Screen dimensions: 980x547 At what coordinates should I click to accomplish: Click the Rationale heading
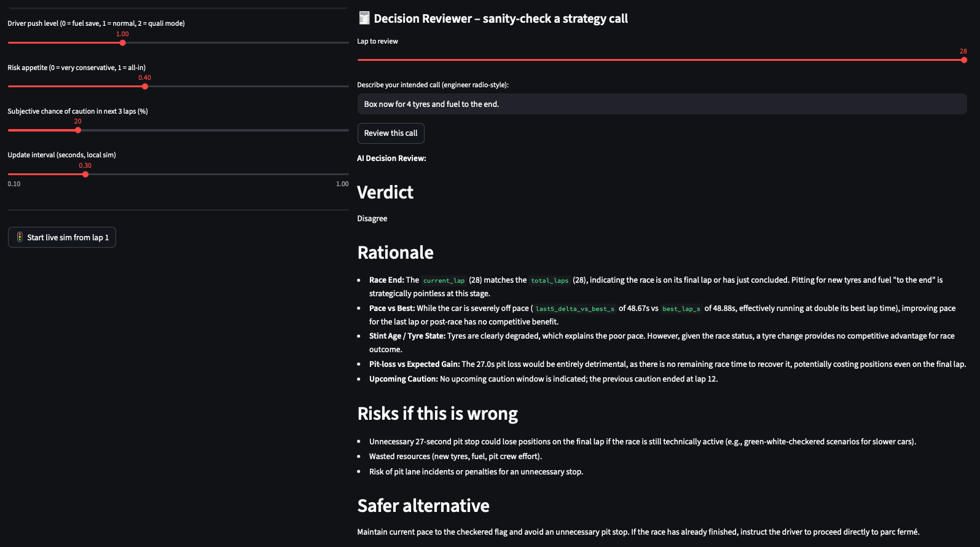pyautogui.click(x=396, y=253)
